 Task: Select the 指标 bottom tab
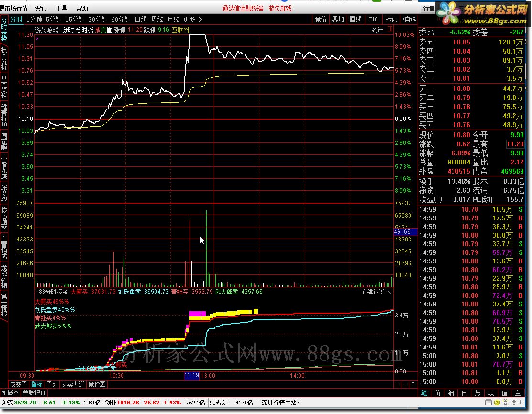37,384
